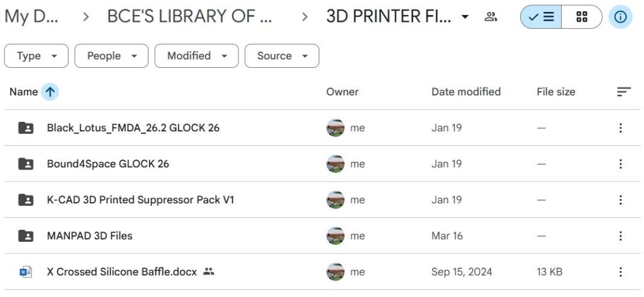Open more actions for MANPAD 3D Files
This screenshot has width=644, height=297.
pyautogui.click(x=620, y=236)
